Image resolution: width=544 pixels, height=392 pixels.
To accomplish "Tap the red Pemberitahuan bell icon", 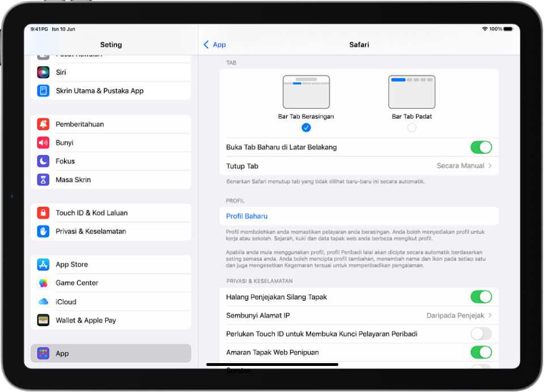I will pyautogui.click(x=43, y=124).
